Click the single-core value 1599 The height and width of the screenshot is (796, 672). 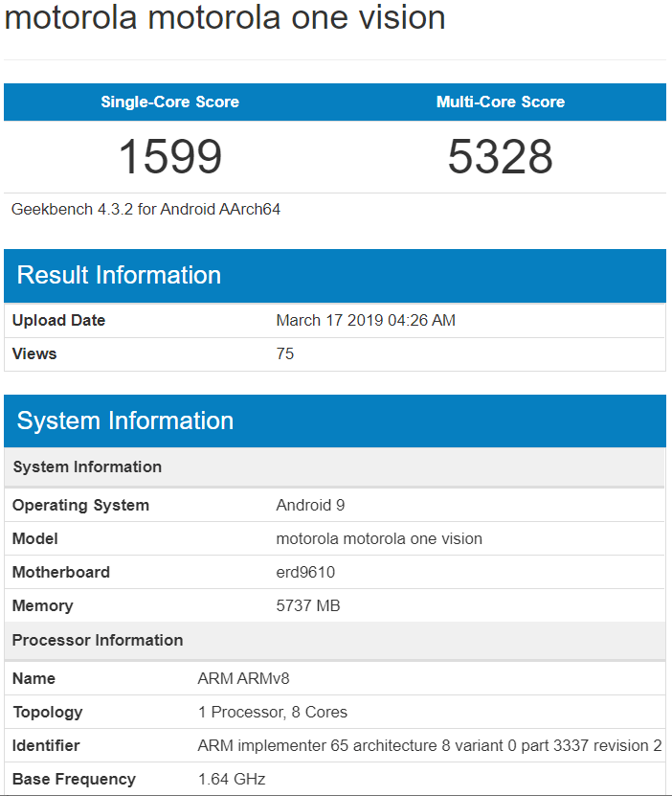pyautogui.click(x=169, y=156)
